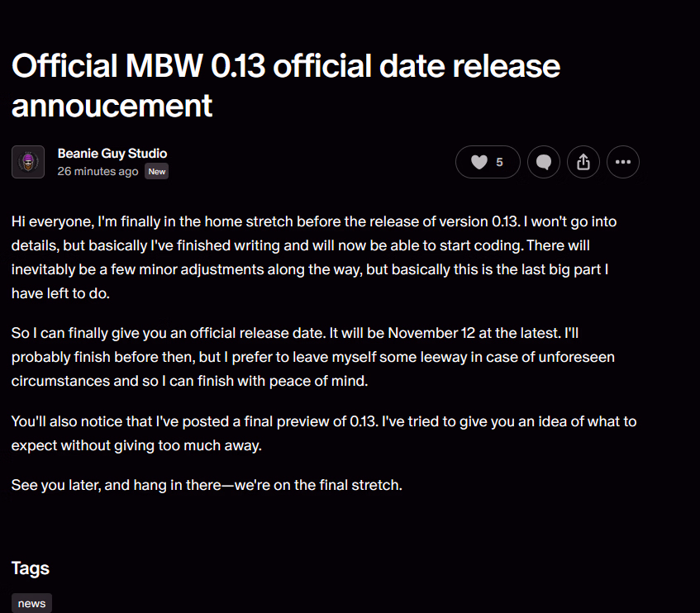The width and height of the screenshot is (700, 613).
Task: Click the like count number 5
Action: pos(499,163)
